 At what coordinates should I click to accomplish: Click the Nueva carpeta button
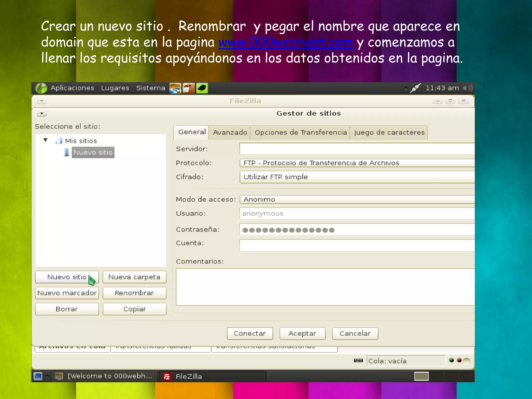[134, 277]
